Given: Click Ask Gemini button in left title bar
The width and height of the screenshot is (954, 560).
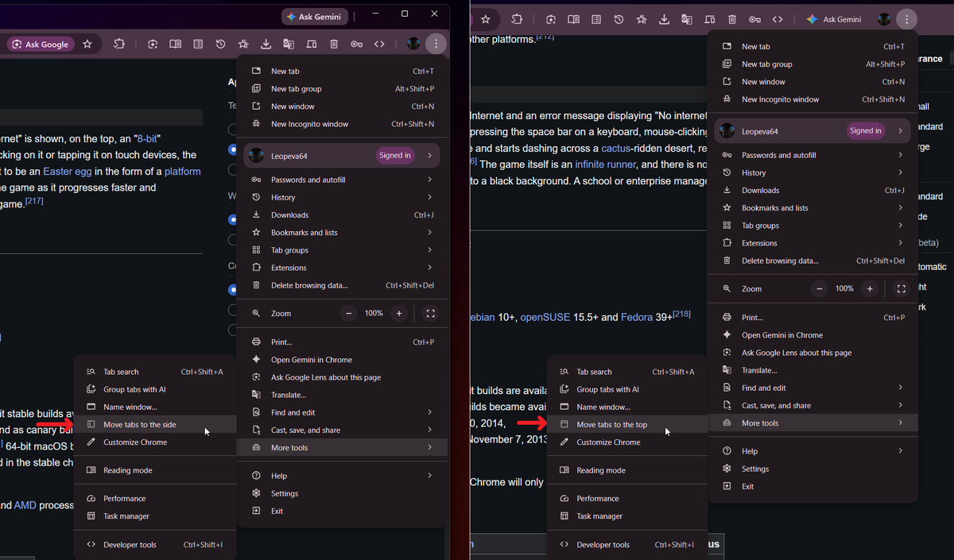Looking at the screenshot, I should 314,17.
